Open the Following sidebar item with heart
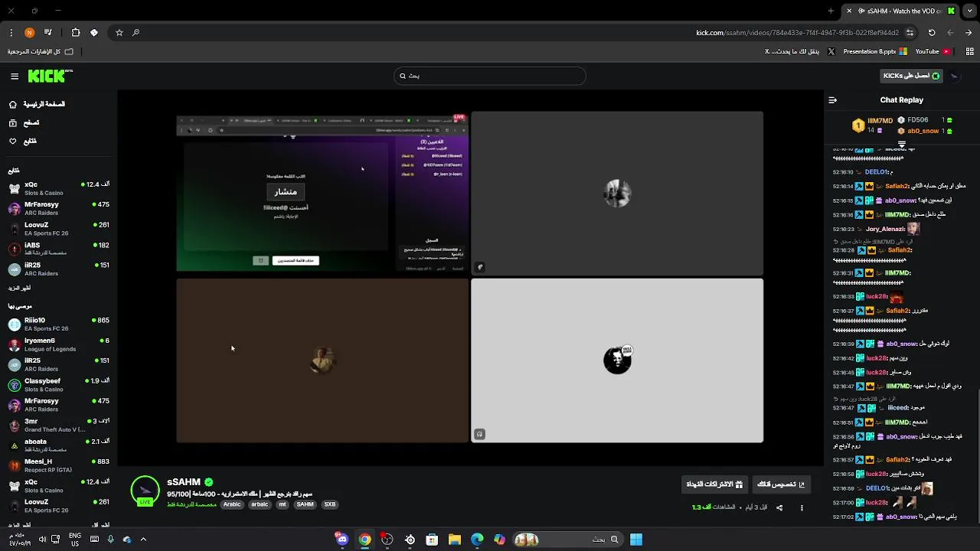 point(23,141)
